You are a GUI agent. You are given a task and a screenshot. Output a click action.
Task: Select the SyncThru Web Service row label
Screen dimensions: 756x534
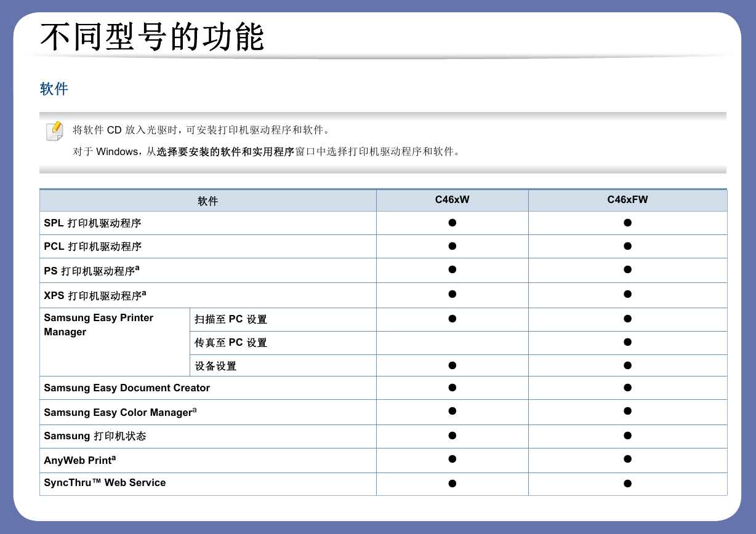coord(105,483)
